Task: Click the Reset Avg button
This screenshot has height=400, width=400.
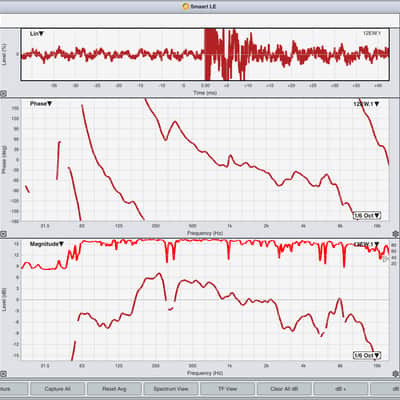Action: tap(114, 389)
